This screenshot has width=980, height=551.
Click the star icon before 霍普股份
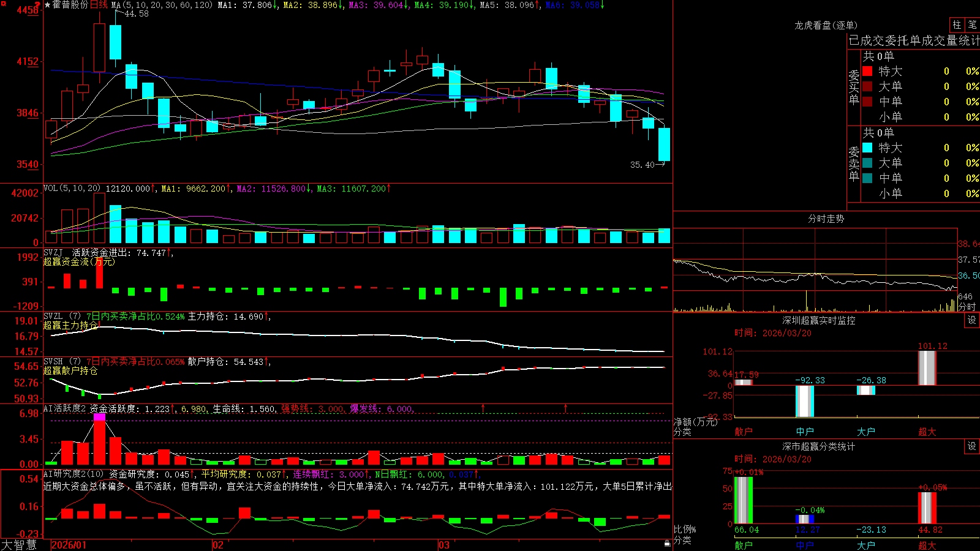pos(47,5)
